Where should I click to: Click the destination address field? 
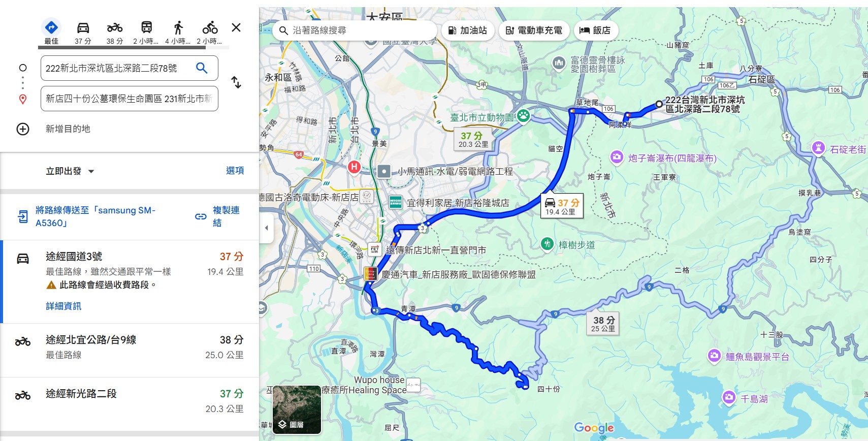pos(130,99)
